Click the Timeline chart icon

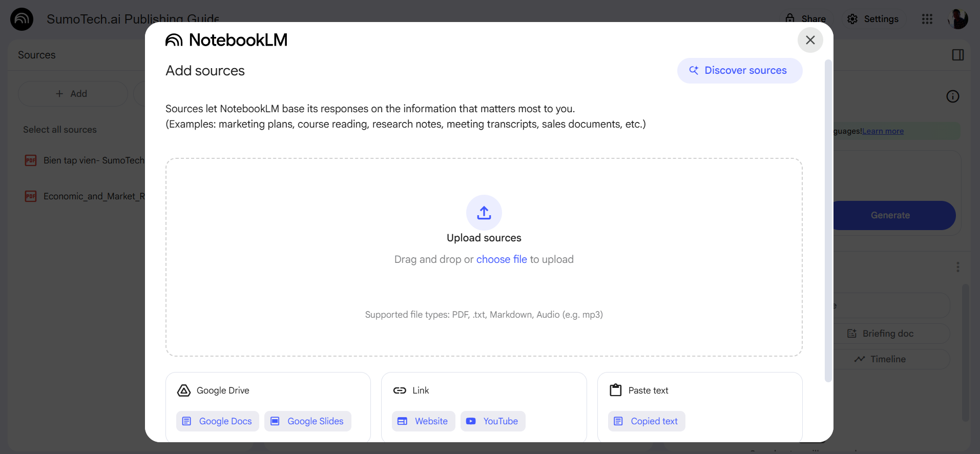pos(860,359)
